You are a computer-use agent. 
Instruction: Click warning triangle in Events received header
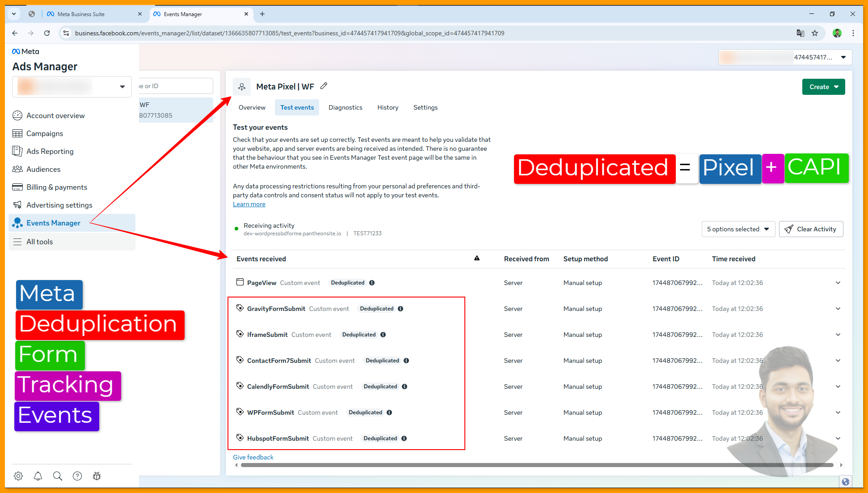tap(477, 258)
